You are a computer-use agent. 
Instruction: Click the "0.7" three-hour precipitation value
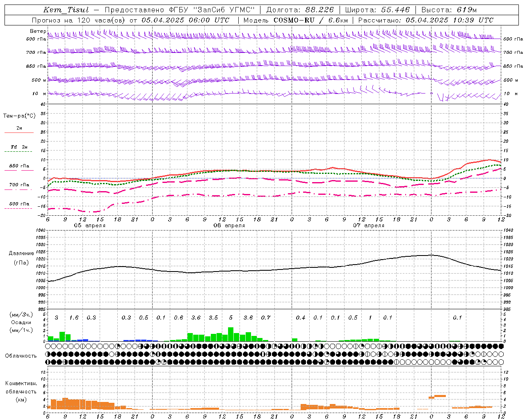click(266, 318)
